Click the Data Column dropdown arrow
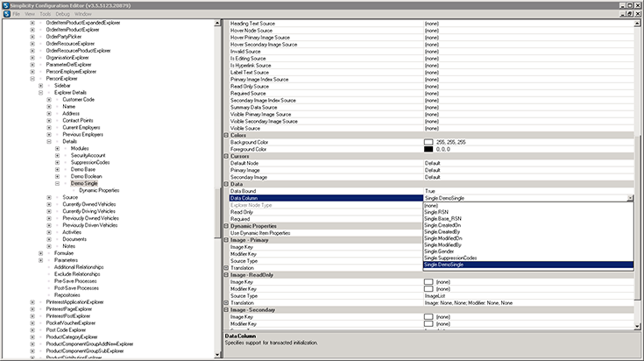The image size is (644, 361). [x=629, y=199]
